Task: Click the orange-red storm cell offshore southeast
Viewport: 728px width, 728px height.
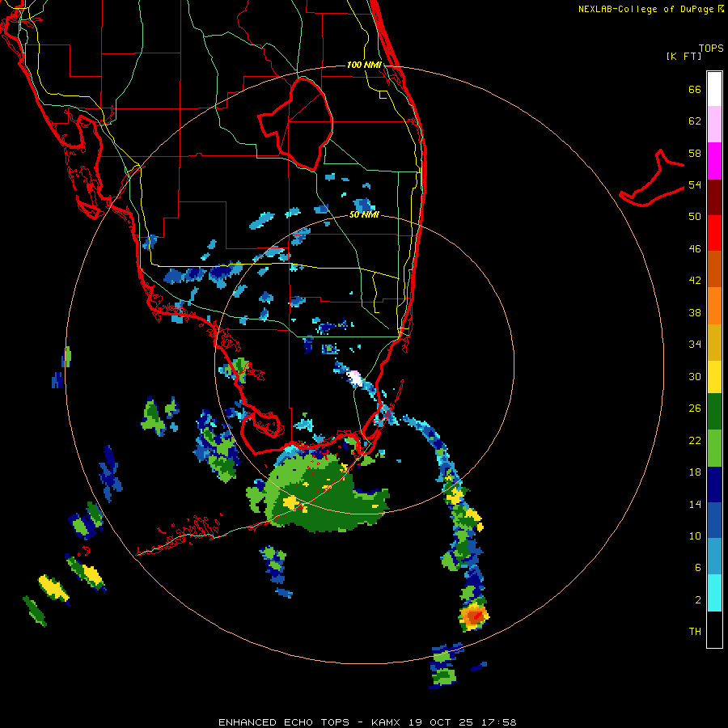Action: [x=475, y=616]
